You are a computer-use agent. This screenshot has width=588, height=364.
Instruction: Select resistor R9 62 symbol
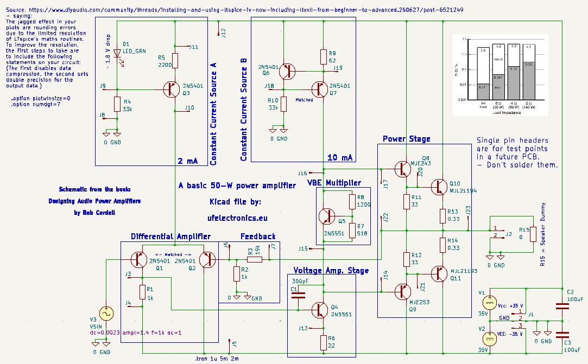(324, 56)
